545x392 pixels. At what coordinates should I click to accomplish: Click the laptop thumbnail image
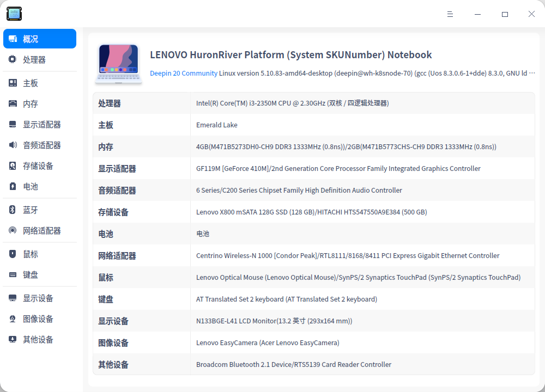coord(118,64)
